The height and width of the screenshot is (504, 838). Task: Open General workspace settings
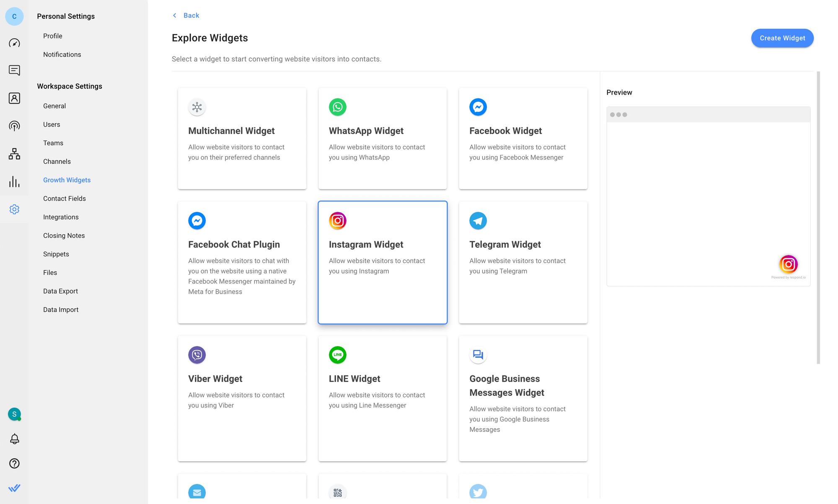pos(54,106)
